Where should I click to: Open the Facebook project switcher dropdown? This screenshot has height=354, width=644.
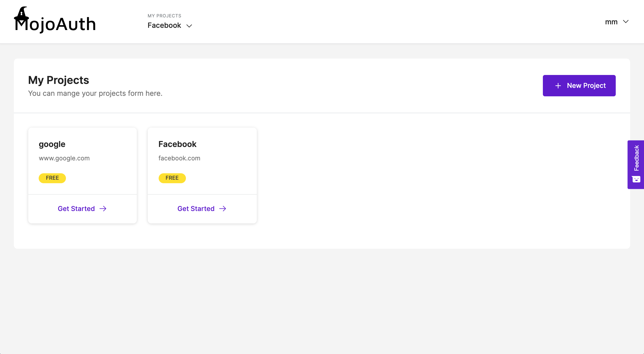click(x=170, y=25)
